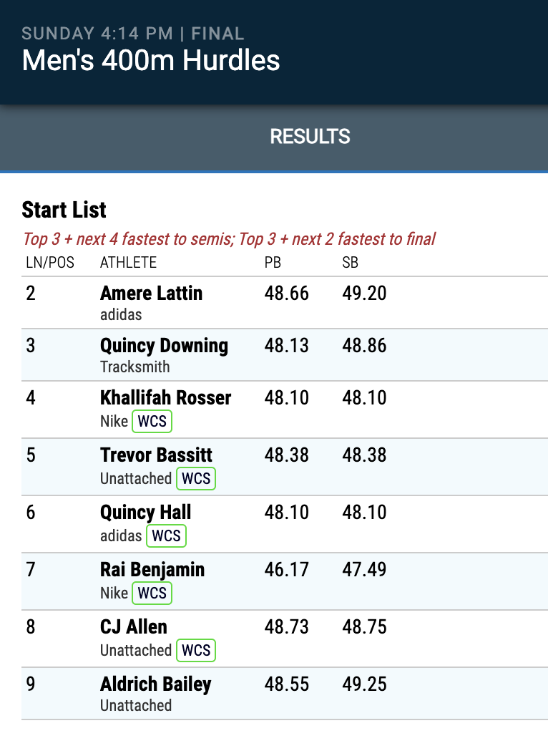The width and height of the screenshot is (548, 756).
Task: Open the RESULTS tab
Action: click(x=310, y=137)
